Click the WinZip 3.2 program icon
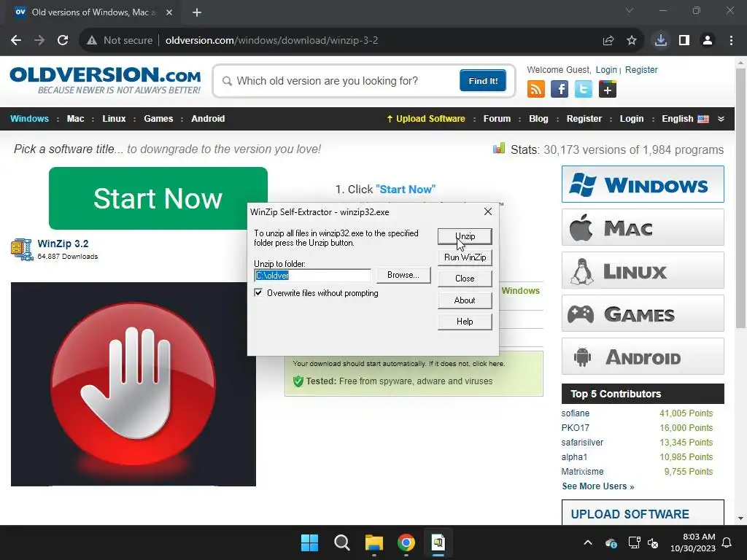This screenshot has height=560, width=747. (21, 249)
